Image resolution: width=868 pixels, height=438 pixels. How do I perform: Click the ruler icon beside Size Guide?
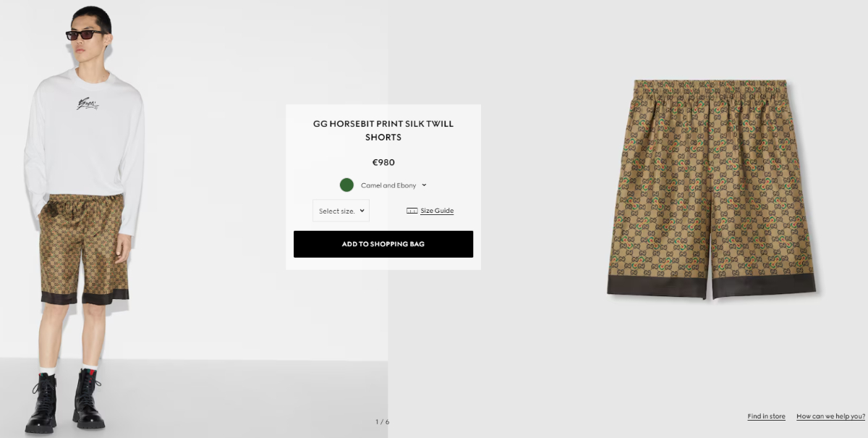[x=412, y=211]
